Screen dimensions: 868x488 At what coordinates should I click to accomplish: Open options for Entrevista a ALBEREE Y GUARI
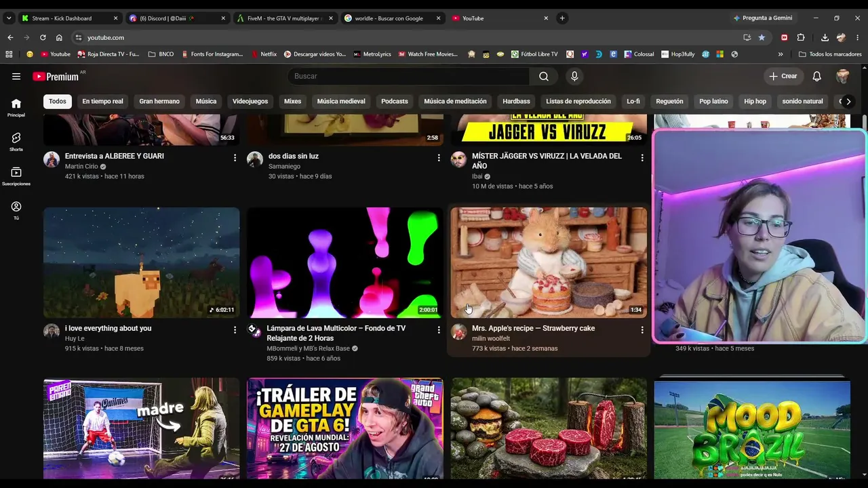pyautogui.click(x=235, y=157)
